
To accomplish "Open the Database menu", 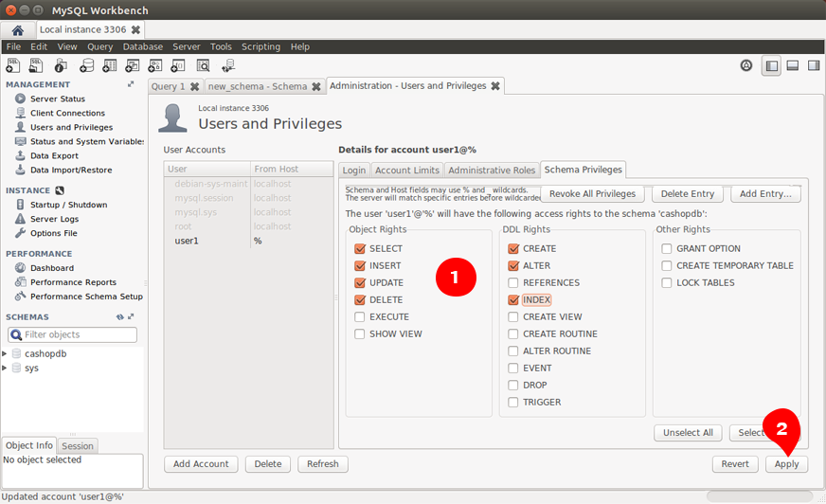I will pyautogui.click(x=143, y=46).
